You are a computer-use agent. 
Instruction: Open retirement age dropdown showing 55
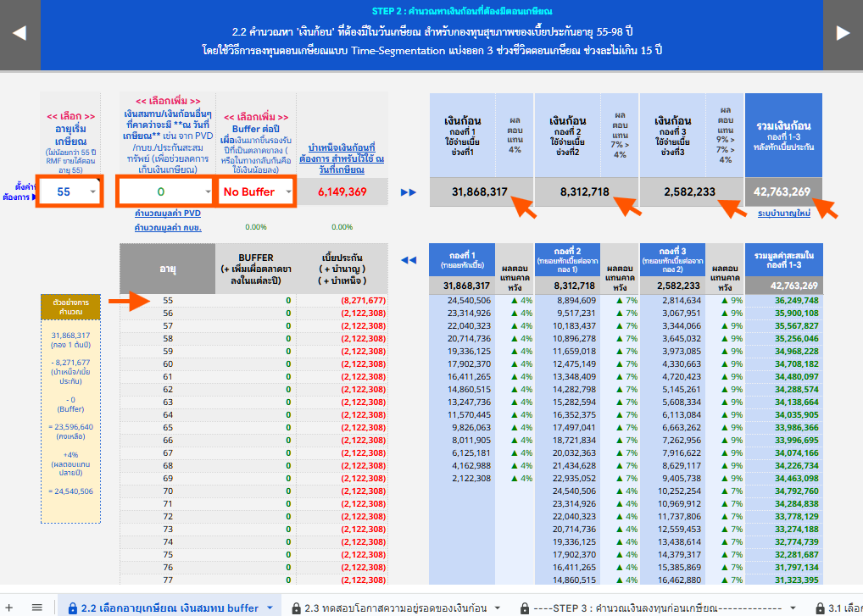pyautogui.click(x=70, y=192)
